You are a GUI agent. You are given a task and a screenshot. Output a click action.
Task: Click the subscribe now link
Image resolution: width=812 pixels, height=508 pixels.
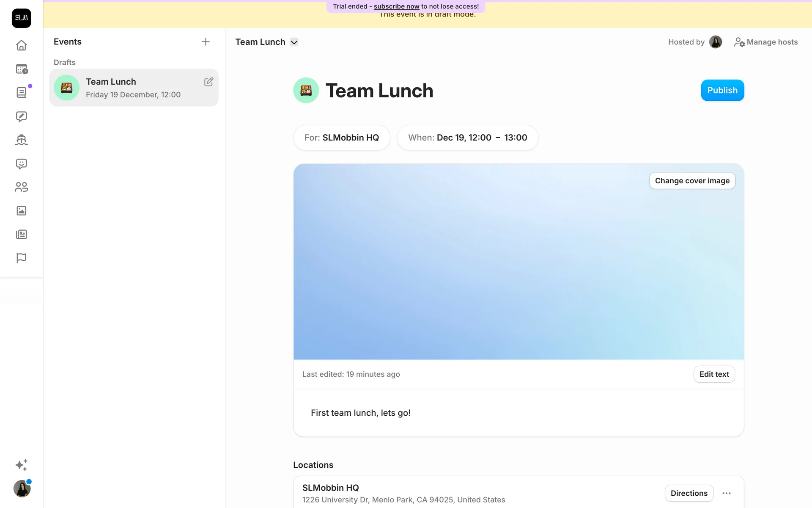click(396, 6)
